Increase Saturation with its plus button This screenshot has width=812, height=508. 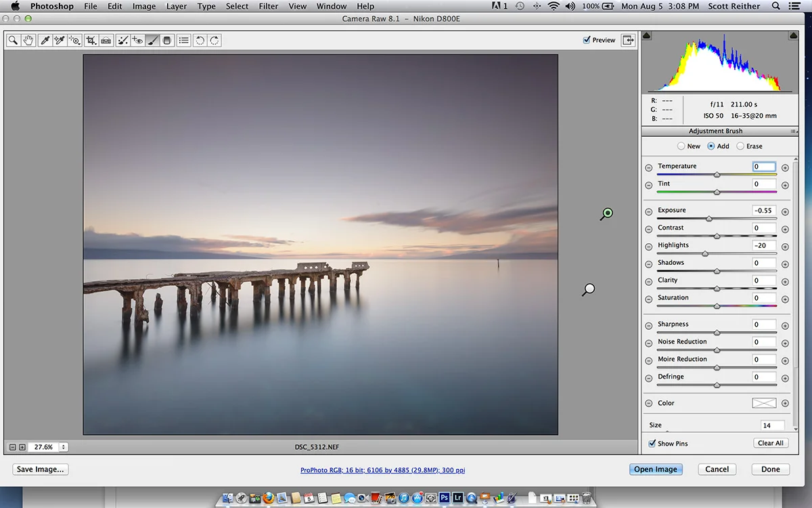coord(785,299)
